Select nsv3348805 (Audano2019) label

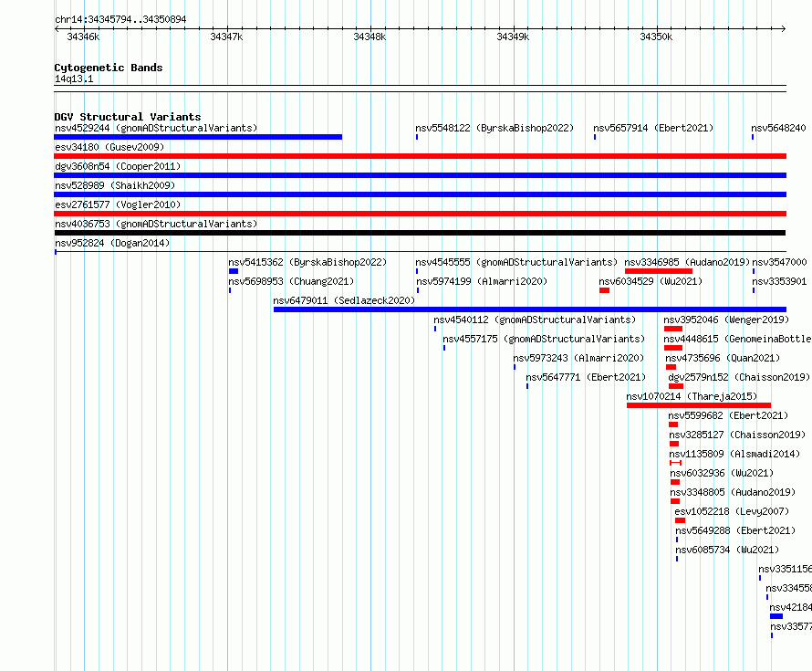click(733, 492)
